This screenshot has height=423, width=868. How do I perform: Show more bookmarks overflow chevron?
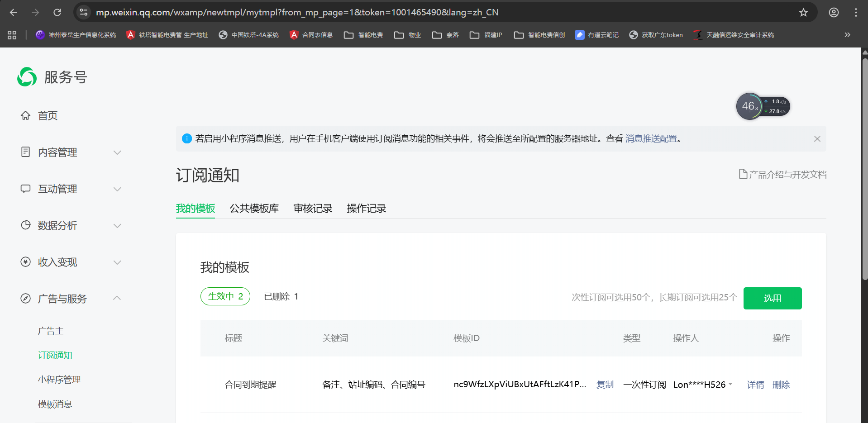coord(847,35)
